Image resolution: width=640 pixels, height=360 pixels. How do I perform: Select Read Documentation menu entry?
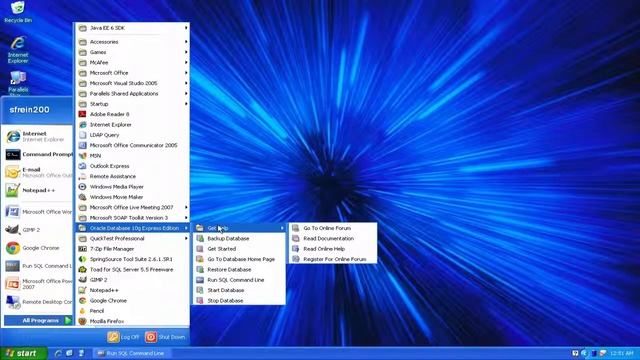point(333,238)
